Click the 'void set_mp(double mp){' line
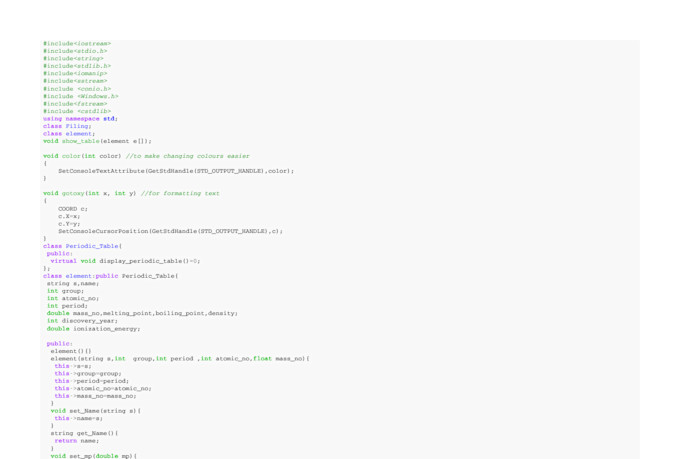Screen dimensions: 680x459 pyautogui.click(x=94, y=456)
